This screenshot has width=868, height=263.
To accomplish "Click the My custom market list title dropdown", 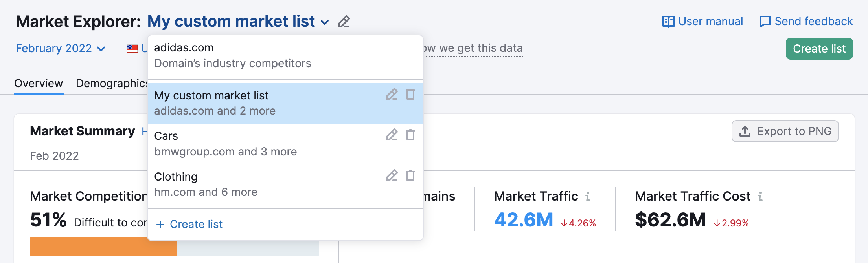I will (231, 22).
